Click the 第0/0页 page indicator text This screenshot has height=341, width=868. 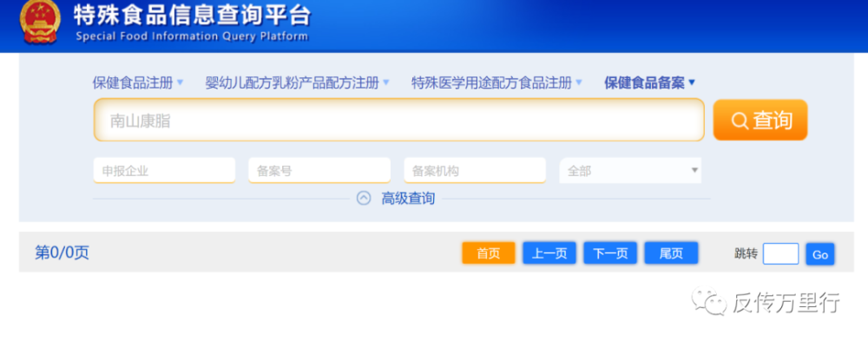[62, 253]
